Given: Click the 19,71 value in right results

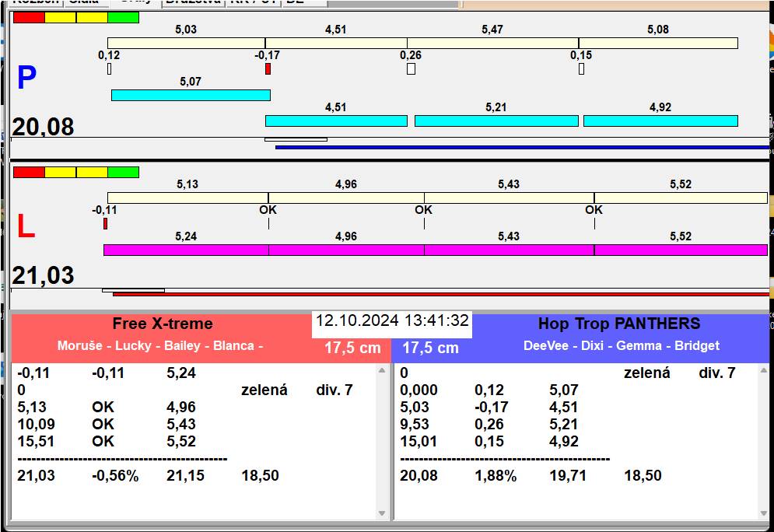Looking at the screenshot, I should click(568, 476).
